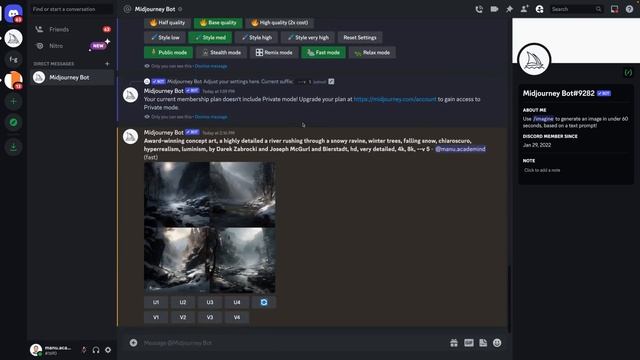Click Midjourney Bot profile avatar in right panel
Screen dimensions: 640x360
tap(534, 60)
